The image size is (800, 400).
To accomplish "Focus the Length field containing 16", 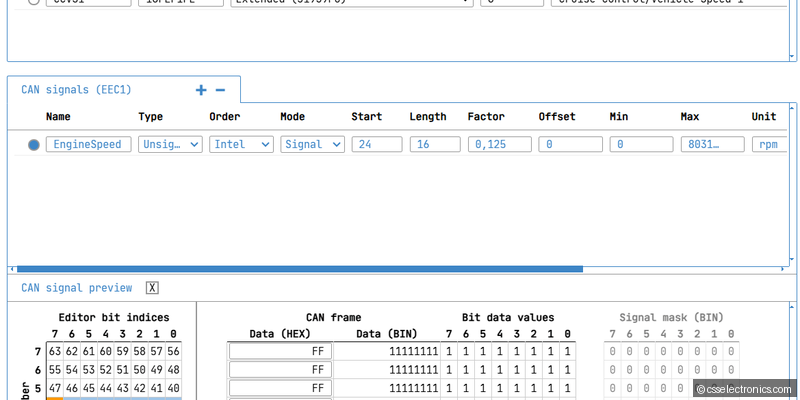I will pos(434,144).
